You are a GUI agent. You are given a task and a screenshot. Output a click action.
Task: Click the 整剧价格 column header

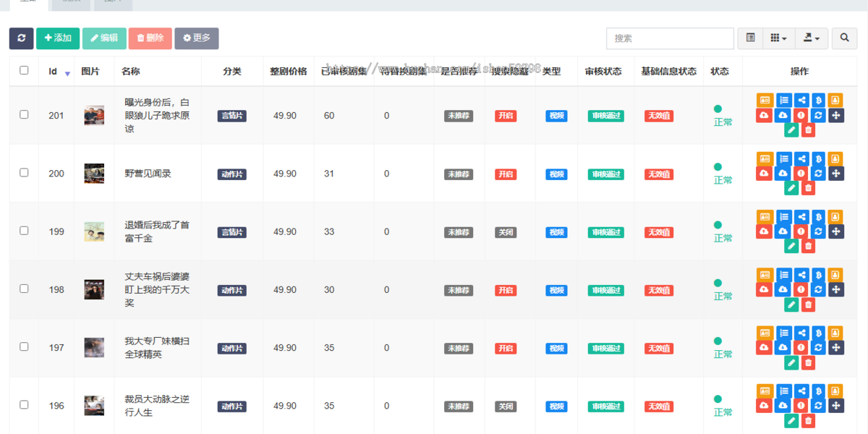(x=289, y=71)
